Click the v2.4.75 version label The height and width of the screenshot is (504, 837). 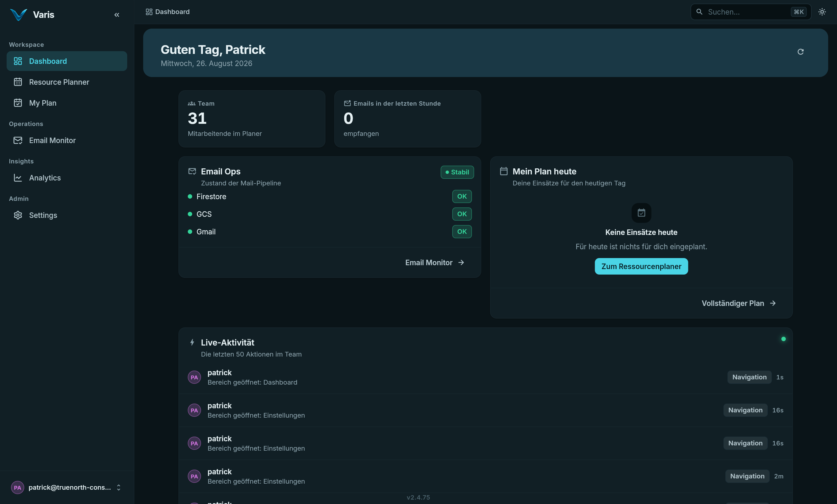(418, 497)
